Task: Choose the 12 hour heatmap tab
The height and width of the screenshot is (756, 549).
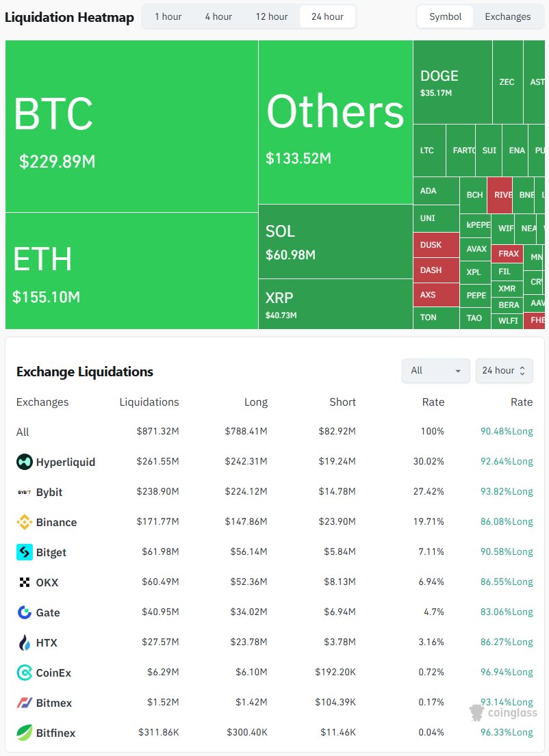Action: tap(272, 16)
